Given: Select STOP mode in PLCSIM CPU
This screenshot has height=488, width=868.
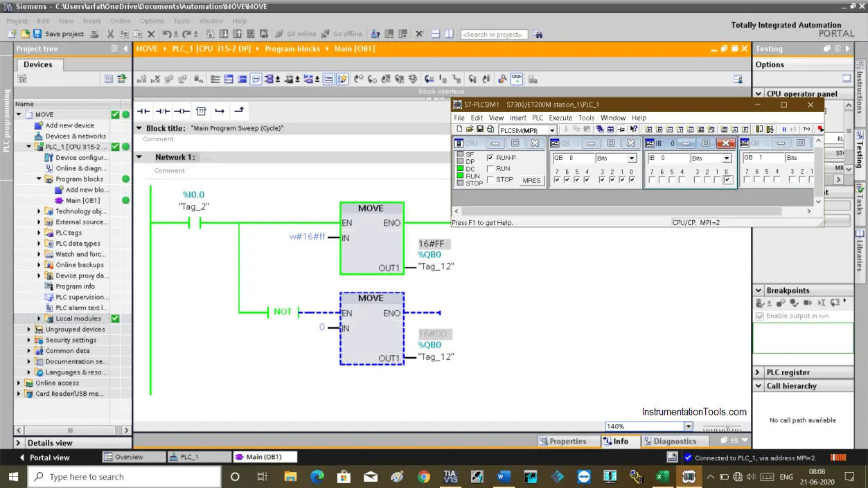Looking at the screenshot, I should 490,179.
